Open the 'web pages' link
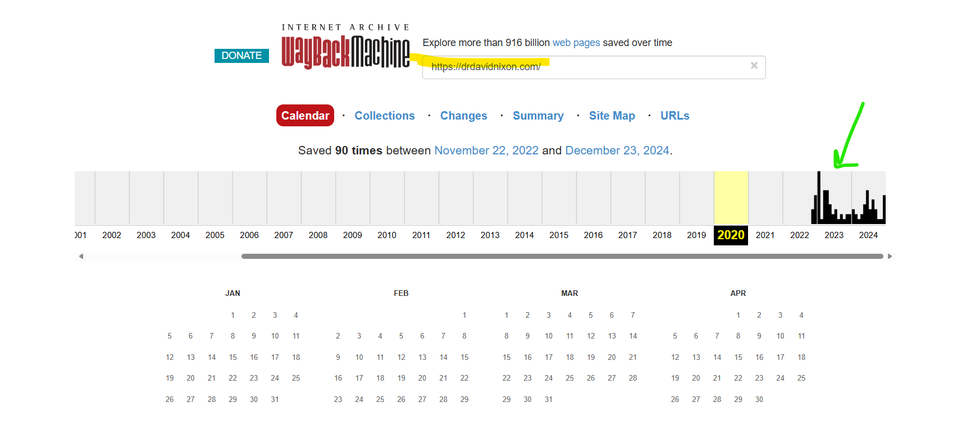980x434 pixels. [576, 43]
